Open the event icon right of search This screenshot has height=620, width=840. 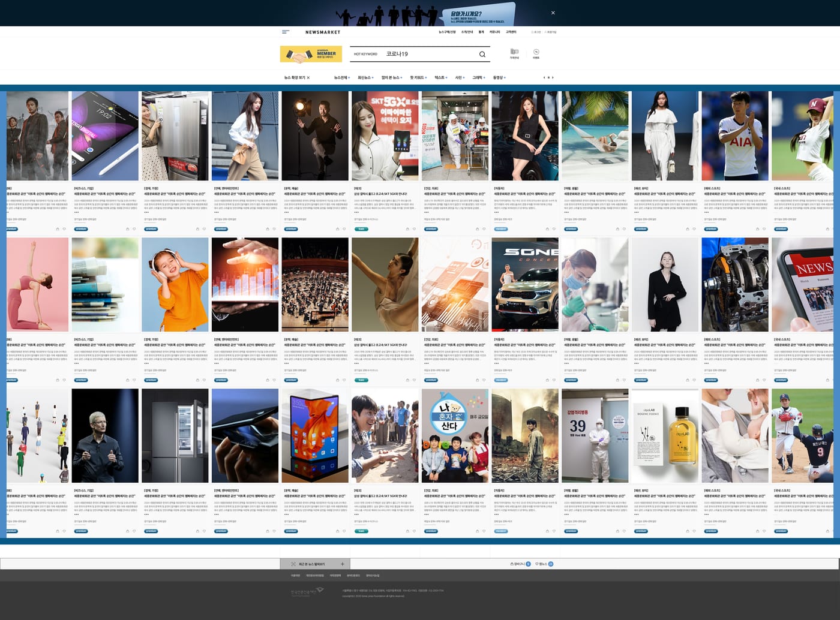point(536,53)
